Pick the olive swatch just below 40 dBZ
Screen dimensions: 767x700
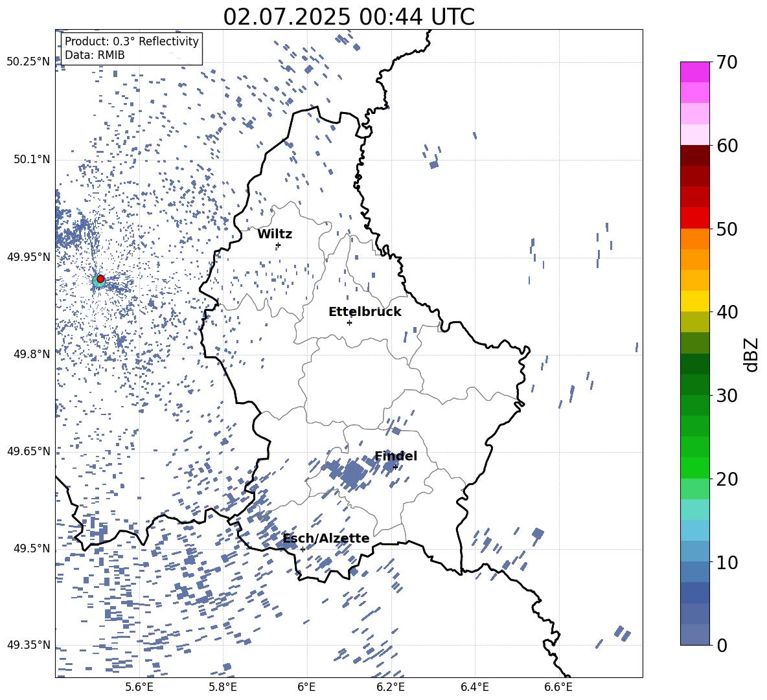pos(694,322)
